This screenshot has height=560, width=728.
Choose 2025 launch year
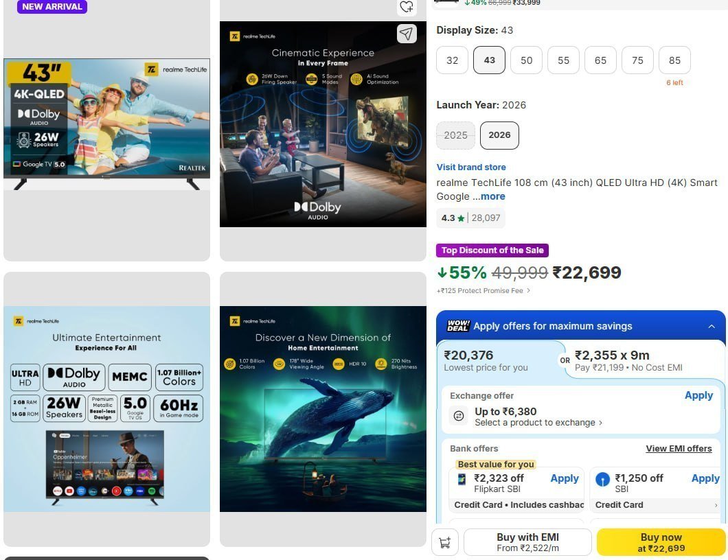tap(455, 135)
